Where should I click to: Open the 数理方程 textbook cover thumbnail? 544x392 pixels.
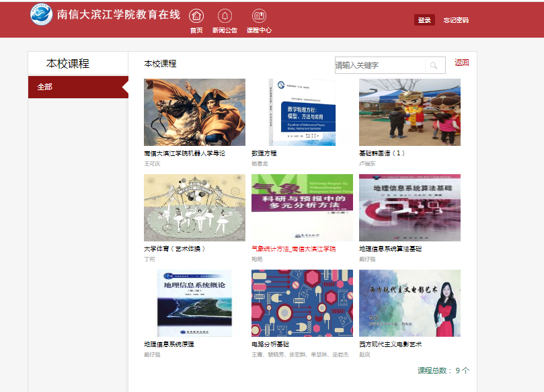coord(302,112)
